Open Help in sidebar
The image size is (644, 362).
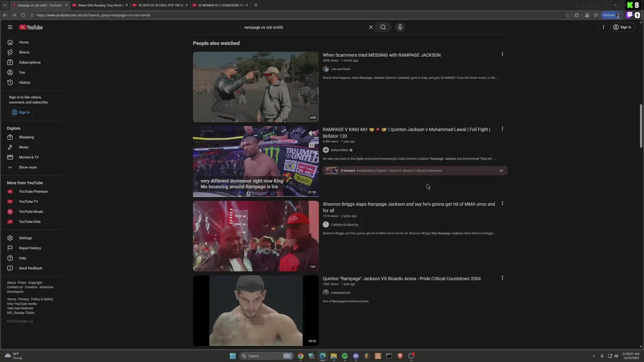(23, 258)
